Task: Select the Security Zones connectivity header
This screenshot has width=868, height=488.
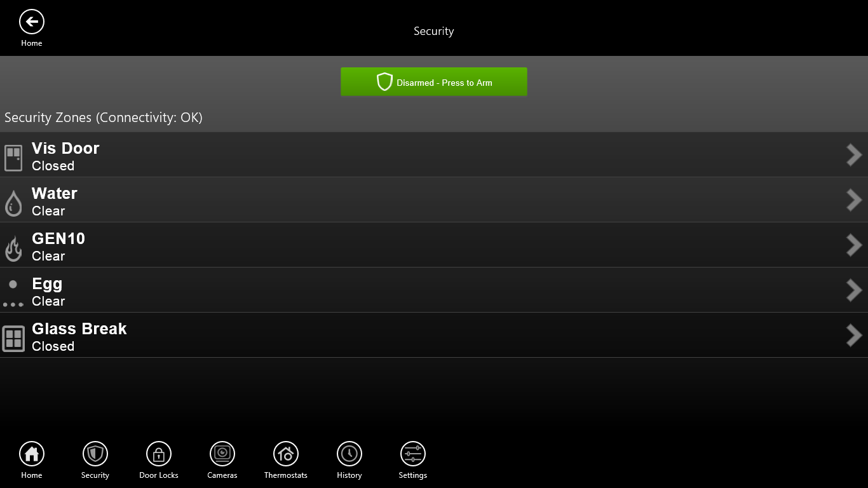Action: pyautogui.click(x=104, y=118)
